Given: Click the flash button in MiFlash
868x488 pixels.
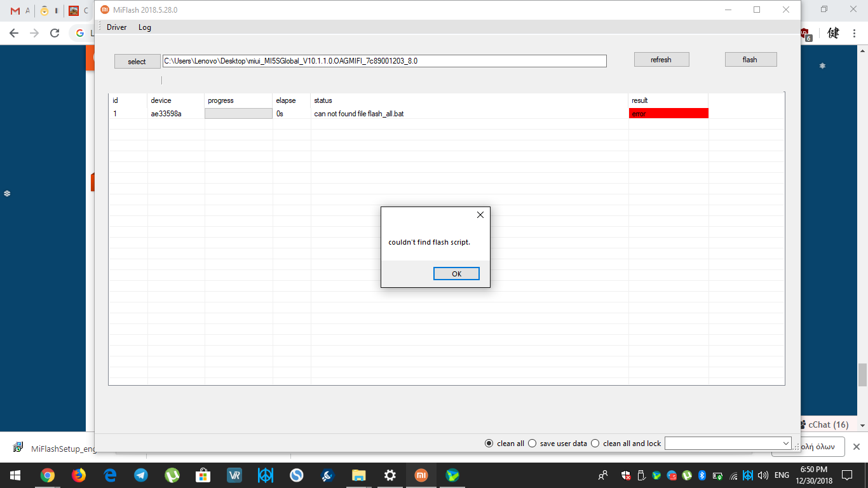Looking at the screenshot, I should click(750, 60).
